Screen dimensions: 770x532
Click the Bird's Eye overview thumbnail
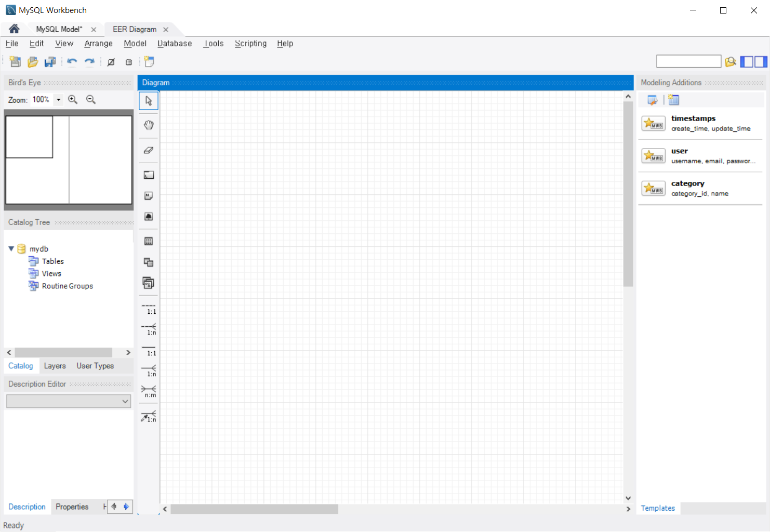tap(69, 160)
